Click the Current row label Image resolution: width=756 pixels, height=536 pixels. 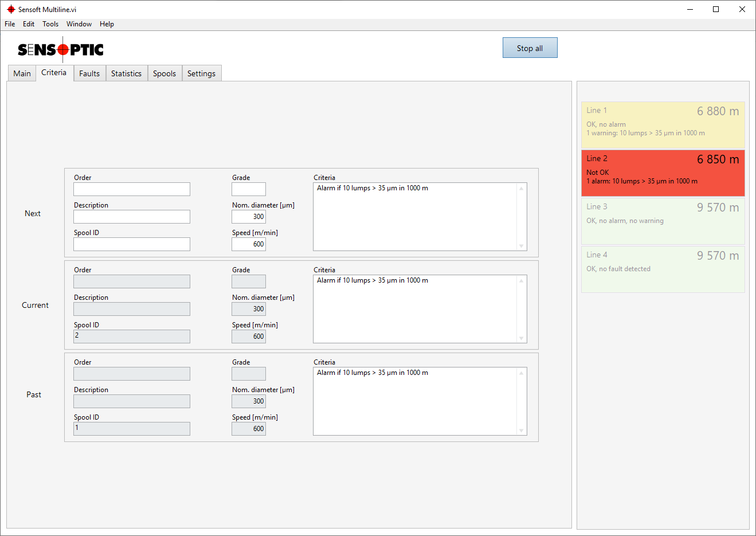coord(35,305)
